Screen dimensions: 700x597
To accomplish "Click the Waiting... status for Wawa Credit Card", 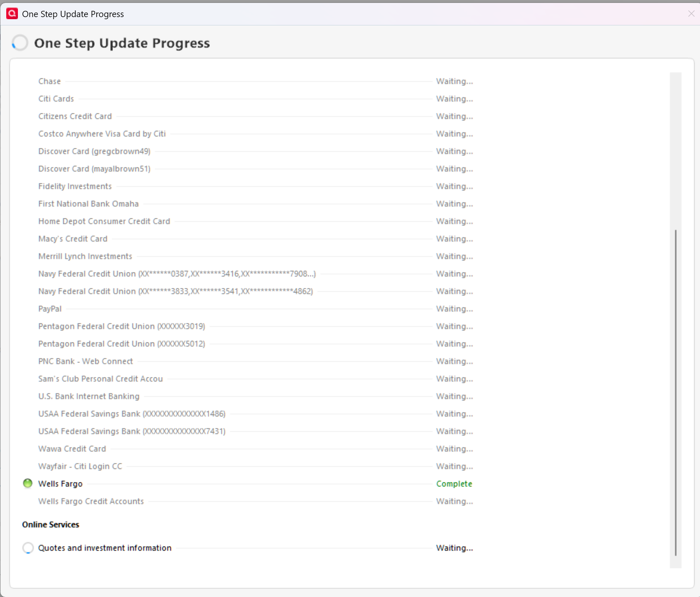I will coord(455,449).
